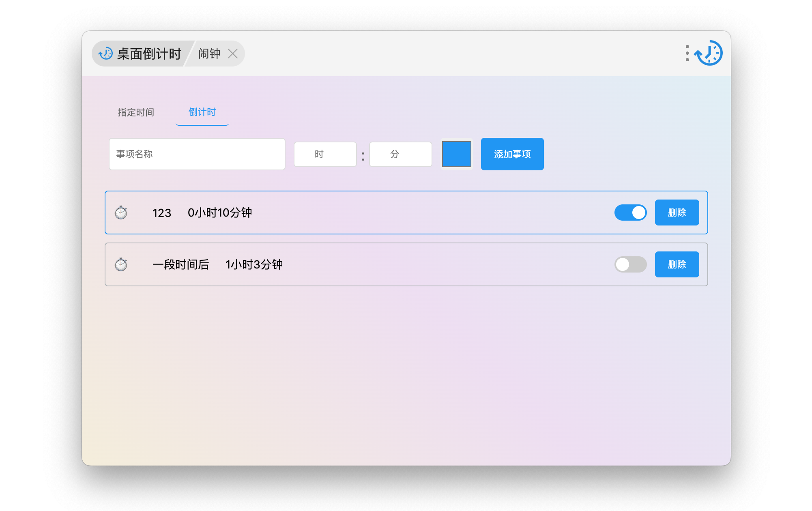Switch to the 指定时间 tab
This screenshot has width=812, height=511.
[136, 112]
